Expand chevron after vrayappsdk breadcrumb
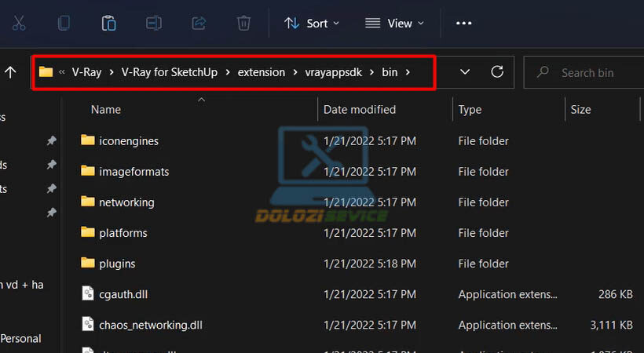 point(371,72)
